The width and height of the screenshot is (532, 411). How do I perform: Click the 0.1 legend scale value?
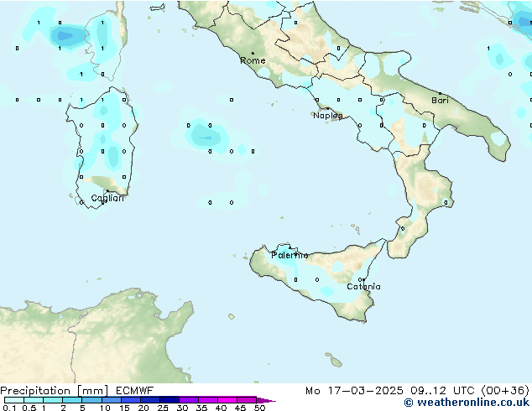(9, 408)
